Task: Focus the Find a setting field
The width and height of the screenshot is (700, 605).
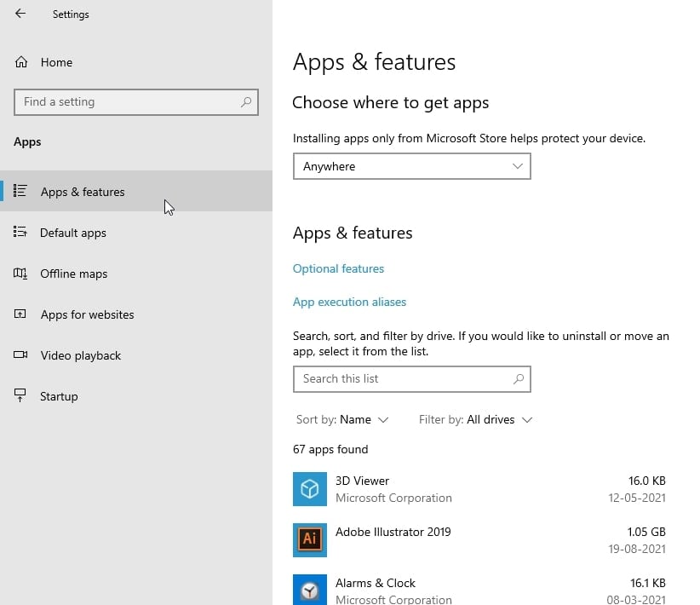Action: coord(136,102)
